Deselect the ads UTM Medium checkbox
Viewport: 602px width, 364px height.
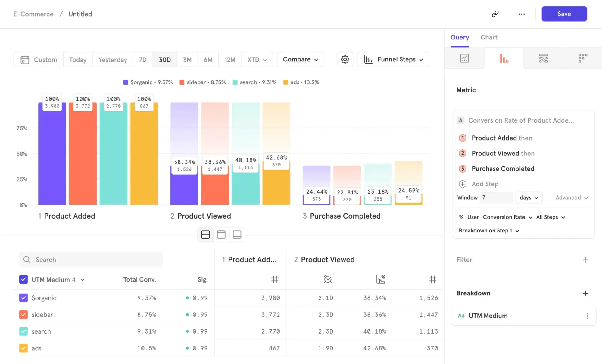[23, 348]
